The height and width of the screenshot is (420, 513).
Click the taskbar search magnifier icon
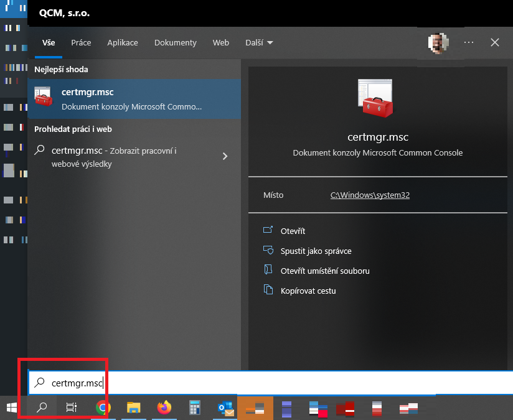point(42,408)
